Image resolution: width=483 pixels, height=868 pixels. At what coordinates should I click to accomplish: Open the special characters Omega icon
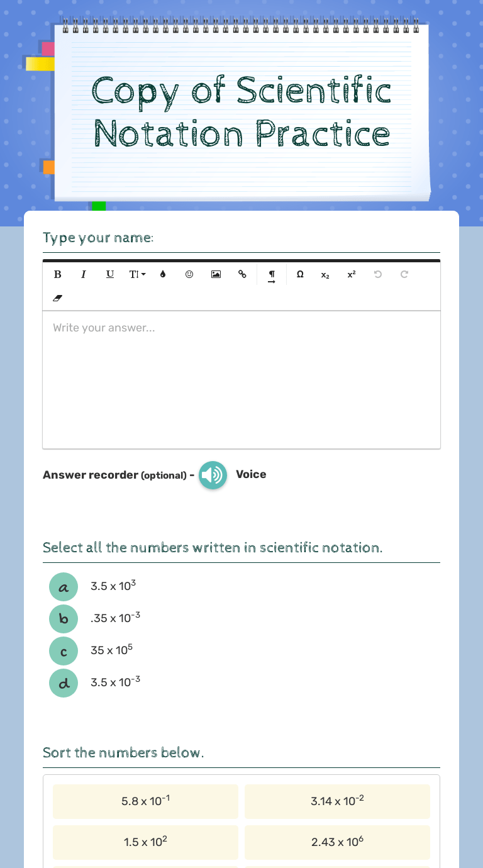coord(300,274)
